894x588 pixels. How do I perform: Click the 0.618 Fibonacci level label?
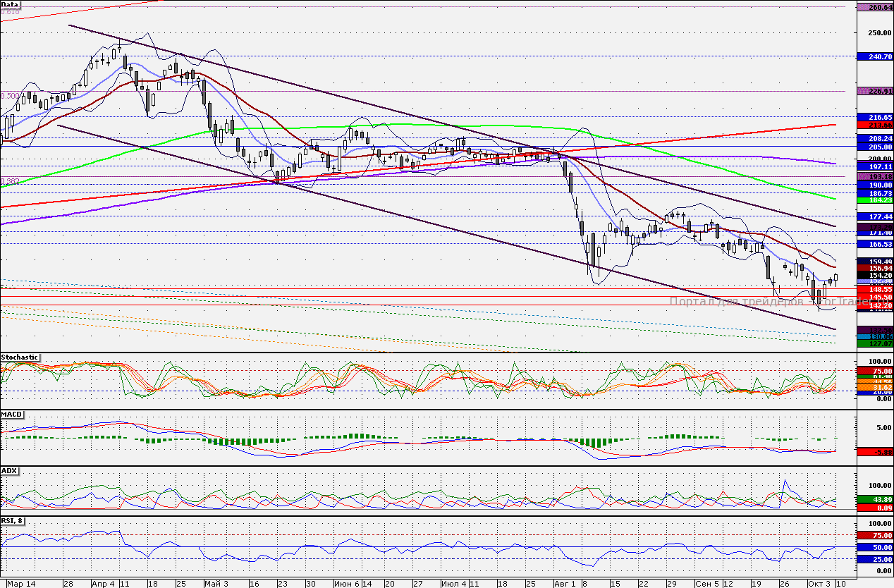[8, 12]
